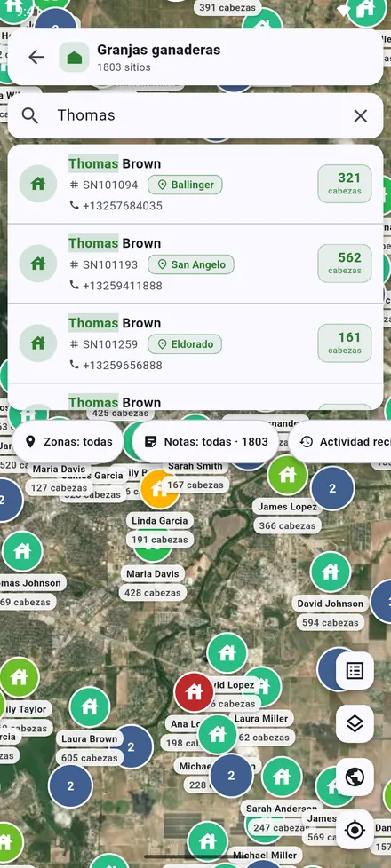Open Thomas Brown result SN101193

tap(195, 264)
